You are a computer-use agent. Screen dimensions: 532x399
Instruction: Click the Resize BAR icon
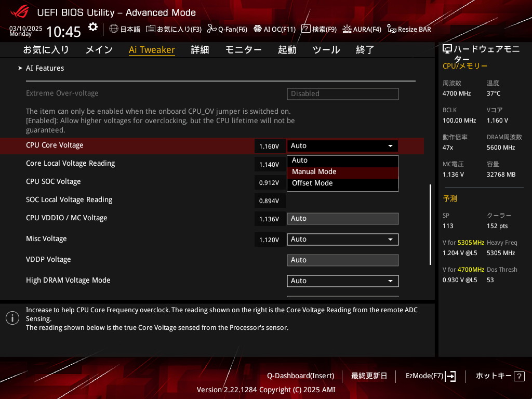click(391, 29)
